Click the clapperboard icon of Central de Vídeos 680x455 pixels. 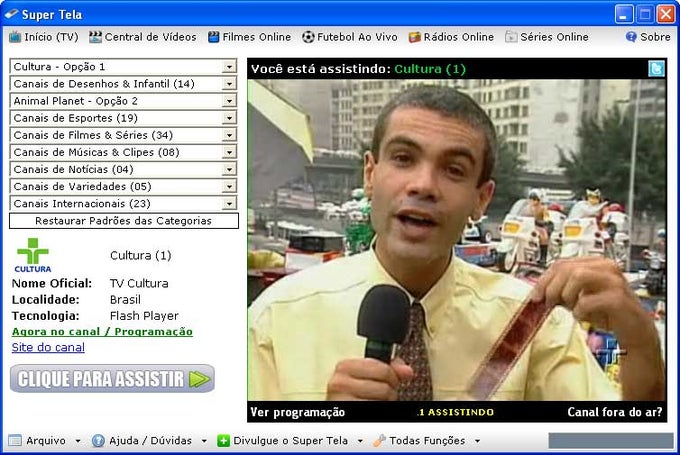click(x=95, y=37)
